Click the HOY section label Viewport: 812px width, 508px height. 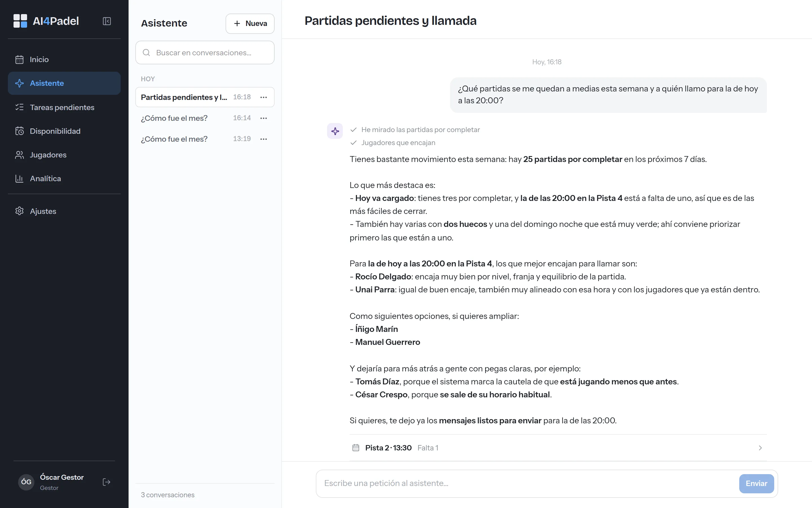(x=148, y=79)
